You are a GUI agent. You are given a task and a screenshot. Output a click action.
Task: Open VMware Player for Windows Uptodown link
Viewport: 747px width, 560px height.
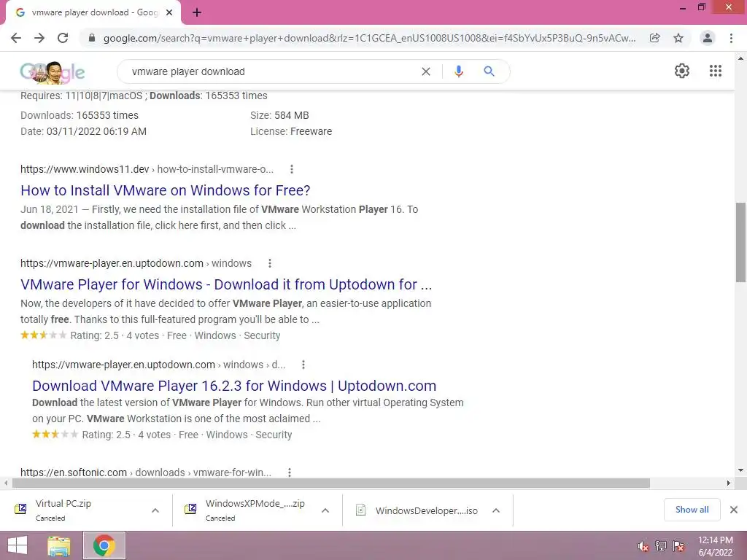coord(226,284)
